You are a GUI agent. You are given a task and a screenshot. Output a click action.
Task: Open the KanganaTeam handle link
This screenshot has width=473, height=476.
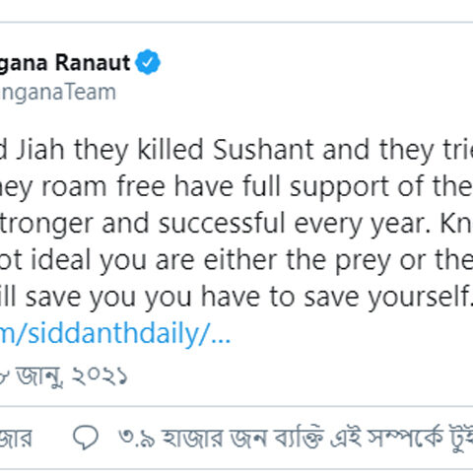pyautogui.click(x=58, y=92)
